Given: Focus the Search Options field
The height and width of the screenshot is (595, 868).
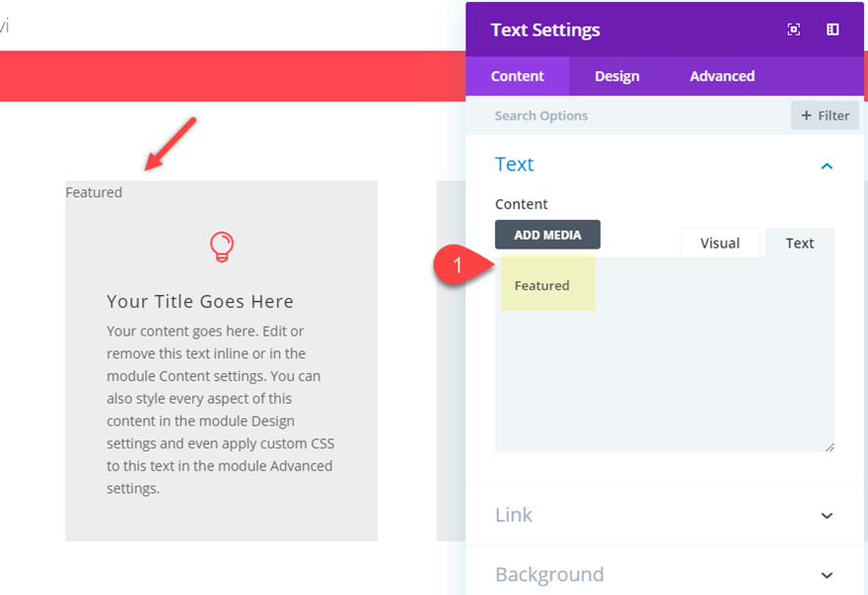Looking at the screenshot, I should [x=631, y=115].
